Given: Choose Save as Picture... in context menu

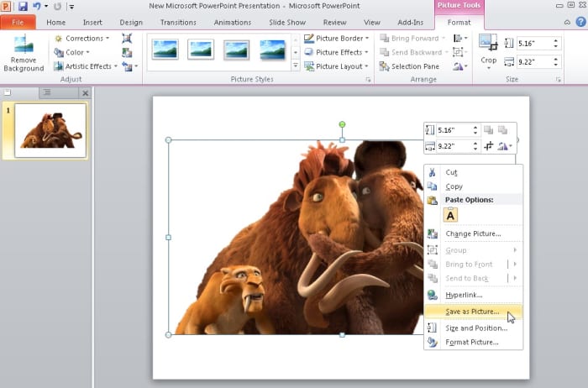Looking at the screenshot, I should pos(473,312).
